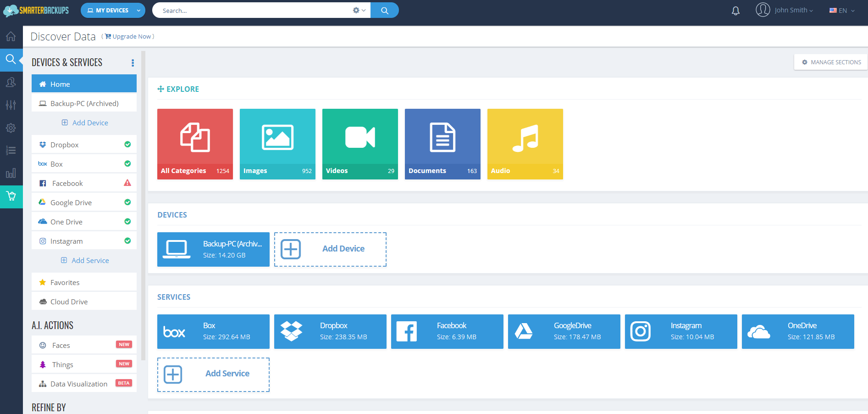Open the Dropbox service card

pos(330,331)
